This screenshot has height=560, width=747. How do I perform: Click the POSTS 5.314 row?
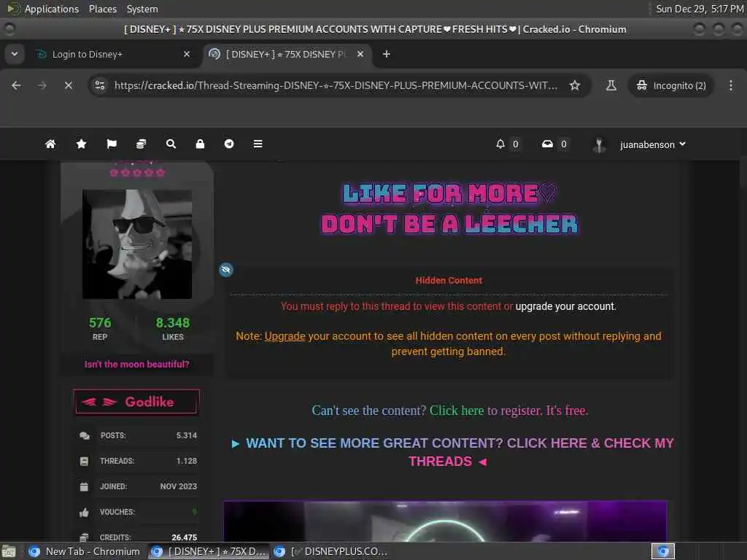click(x=138, y=435)
